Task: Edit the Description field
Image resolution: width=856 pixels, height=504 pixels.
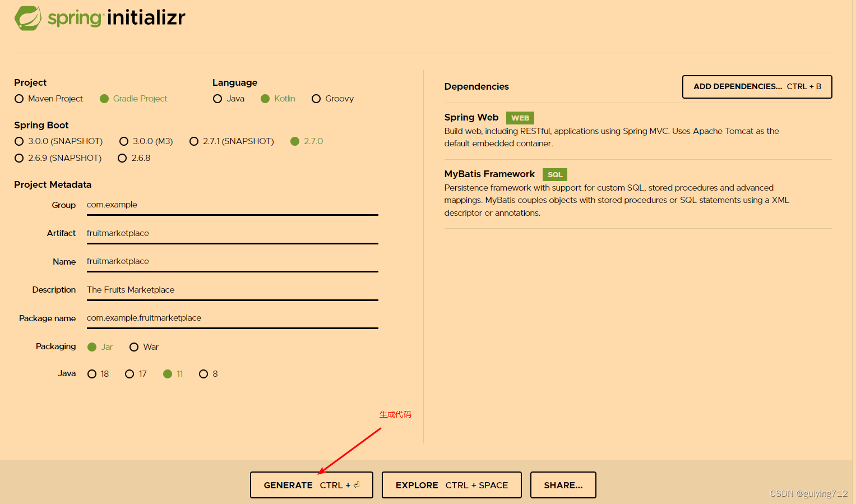Action: click(x=232, y=290)
